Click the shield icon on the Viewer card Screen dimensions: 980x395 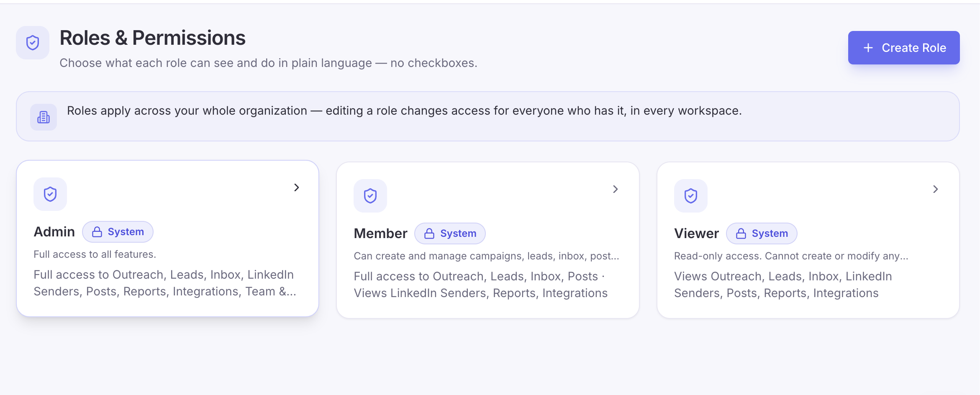pyautogui.click(x=691, y=196)
